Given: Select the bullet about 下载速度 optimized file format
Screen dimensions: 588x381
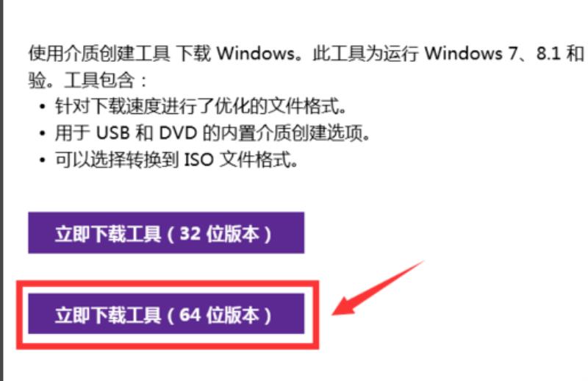Looking at the screenshot, I should (x=201, y=106).
